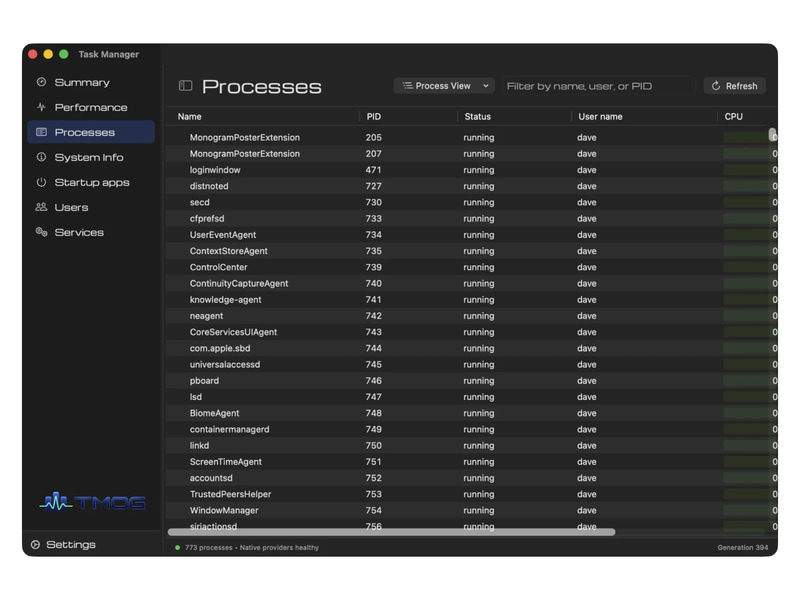Open Settings label at the bottom

point(71,545)
